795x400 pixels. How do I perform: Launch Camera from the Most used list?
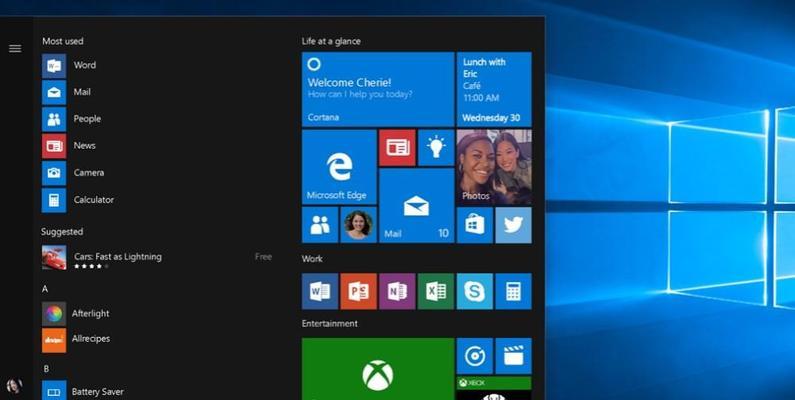click(73, 173)
